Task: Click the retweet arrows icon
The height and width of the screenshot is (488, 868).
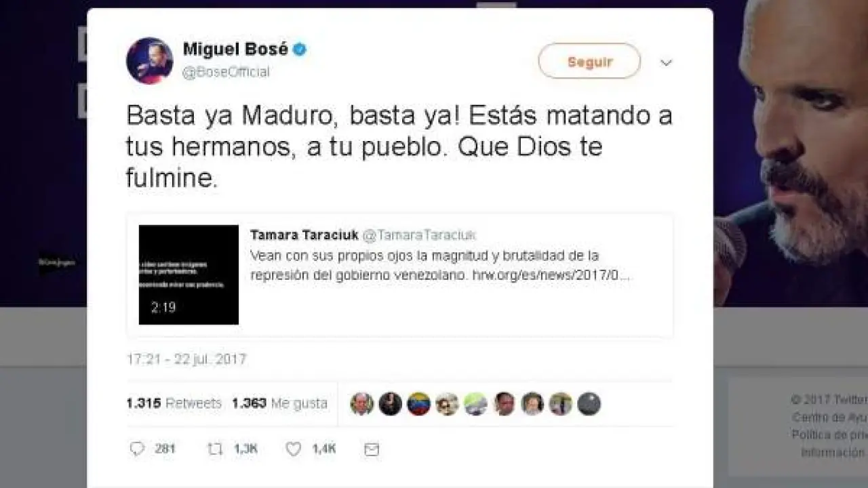Action: [x=215, y=449]
